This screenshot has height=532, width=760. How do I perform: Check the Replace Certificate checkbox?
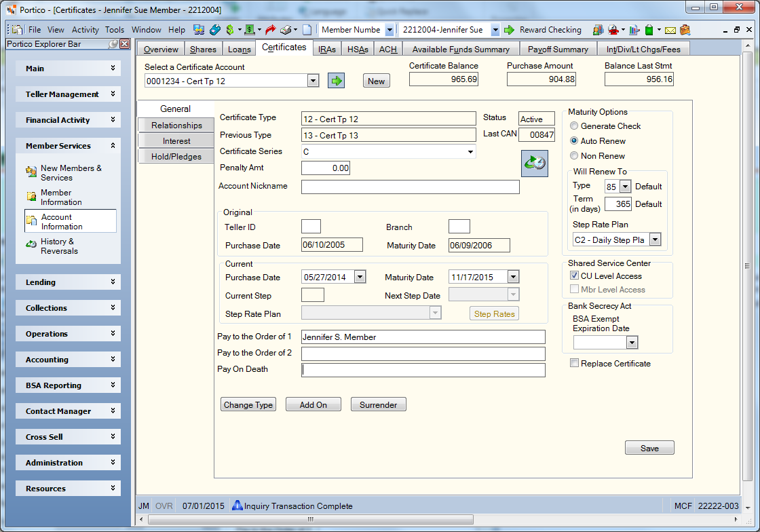pos(574,363)
